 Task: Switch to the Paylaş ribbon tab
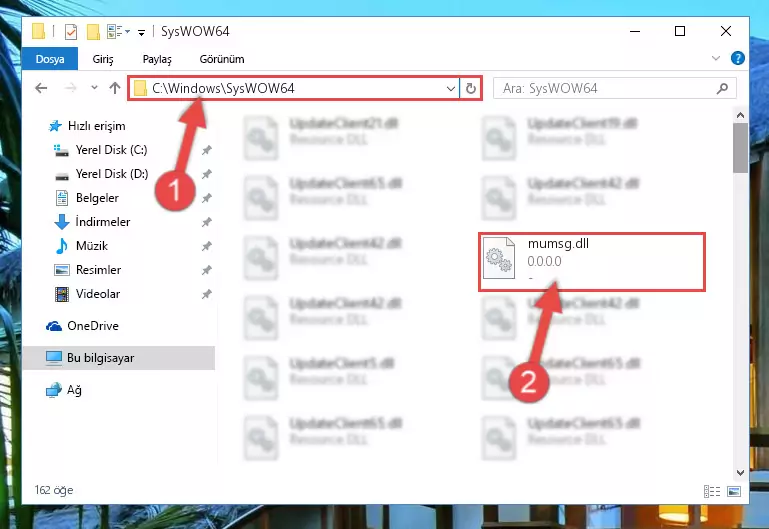157,59
